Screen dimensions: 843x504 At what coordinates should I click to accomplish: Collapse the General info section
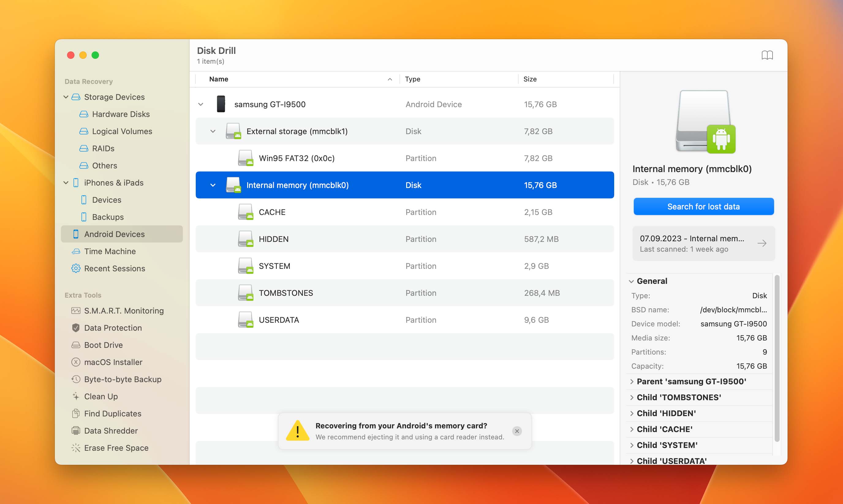point(631,281)
